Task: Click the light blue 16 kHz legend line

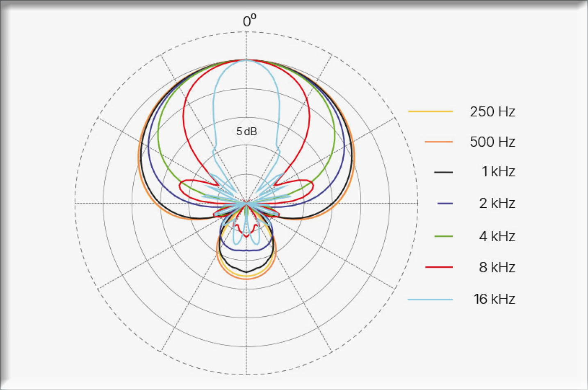Action: coord(430,299)
